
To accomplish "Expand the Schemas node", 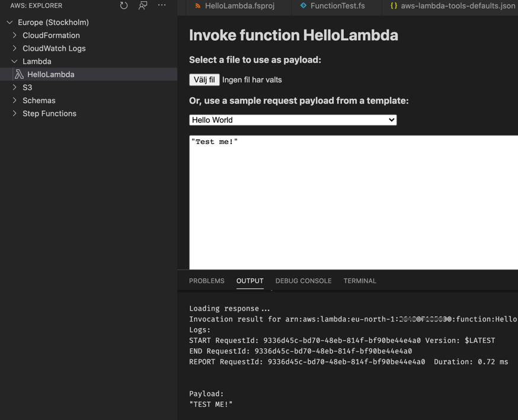I will coord(15,100).
